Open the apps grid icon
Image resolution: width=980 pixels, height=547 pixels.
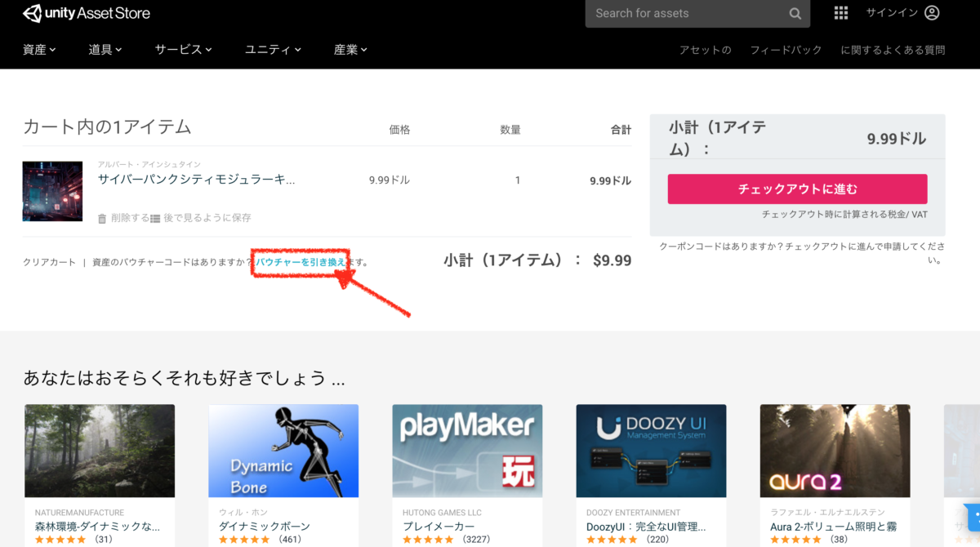(x=841, y=13)
